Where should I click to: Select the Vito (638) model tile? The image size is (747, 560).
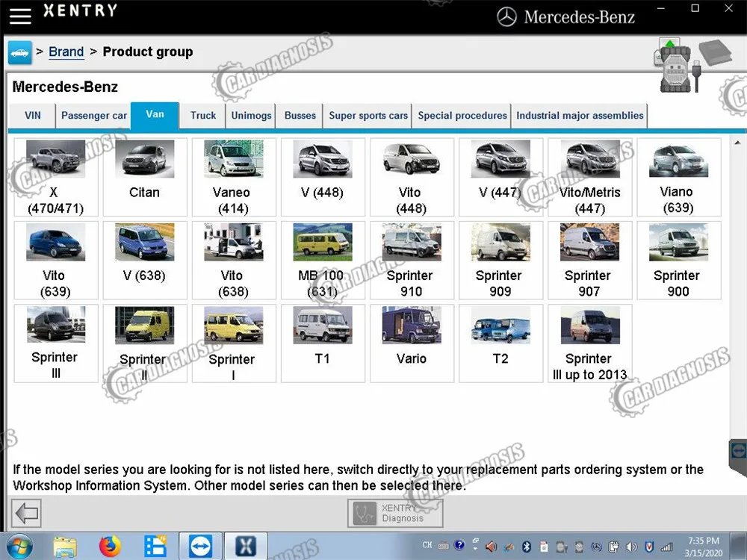pyautogui.click(x=233, y=260)
